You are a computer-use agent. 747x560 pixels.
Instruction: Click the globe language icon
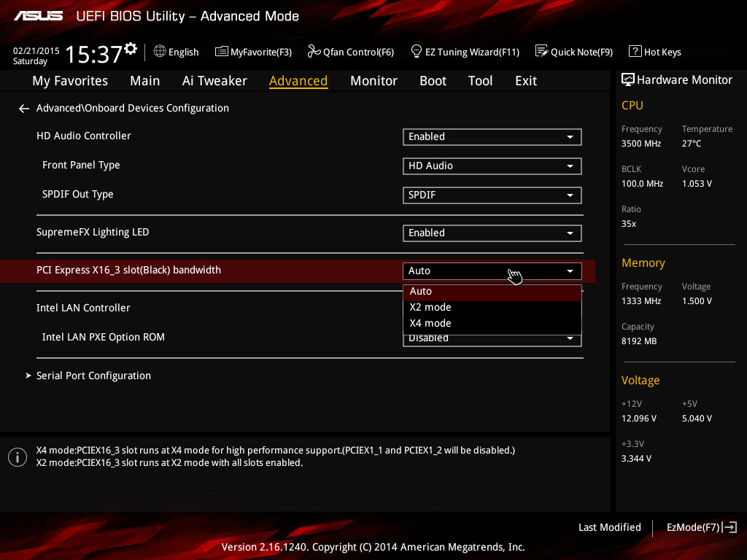[160, 51]
